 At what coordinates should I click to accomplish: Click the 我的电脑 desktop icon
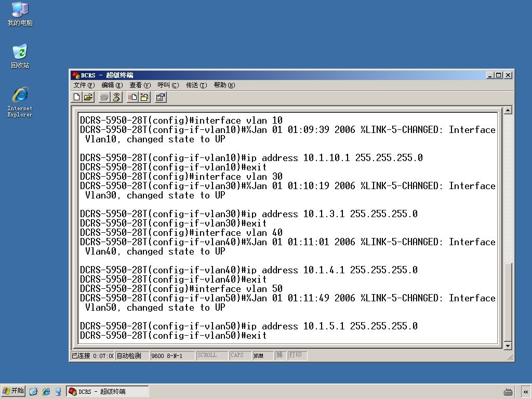tap(20, 14)
